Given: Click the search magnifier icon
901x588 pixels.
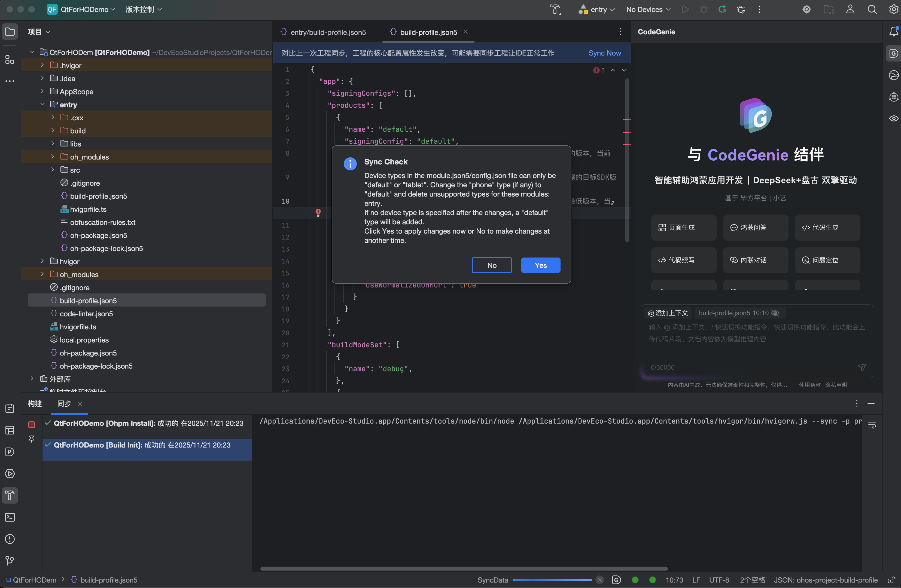Looking at the screenshot, I should point(872,10).
